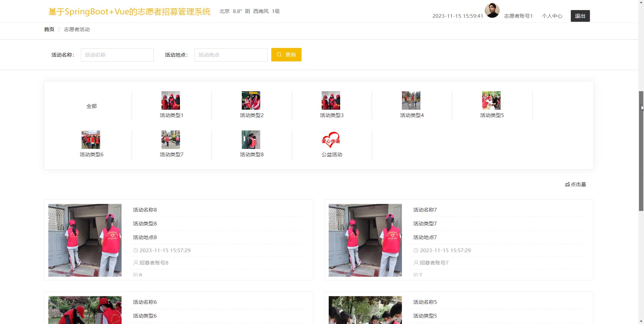This screenshot has width=644, height=324.
Task: Focus the 活动地点 input field
Action: [x=231, y=55]
